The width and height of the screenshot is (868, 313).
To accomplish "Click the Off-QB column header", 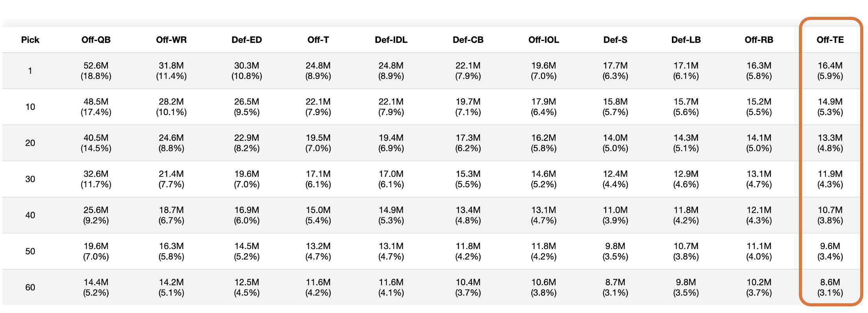I will coord(96,40).
